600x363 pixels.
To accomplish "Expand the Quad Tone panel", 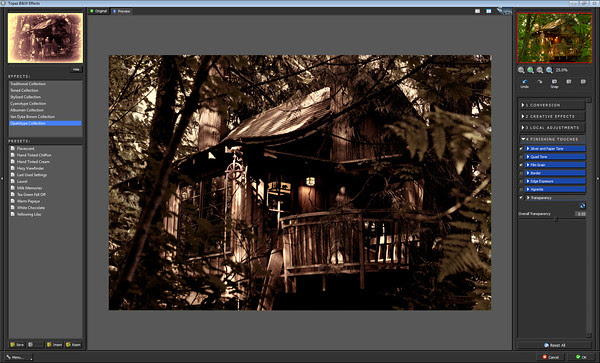I will click(555, 157).
